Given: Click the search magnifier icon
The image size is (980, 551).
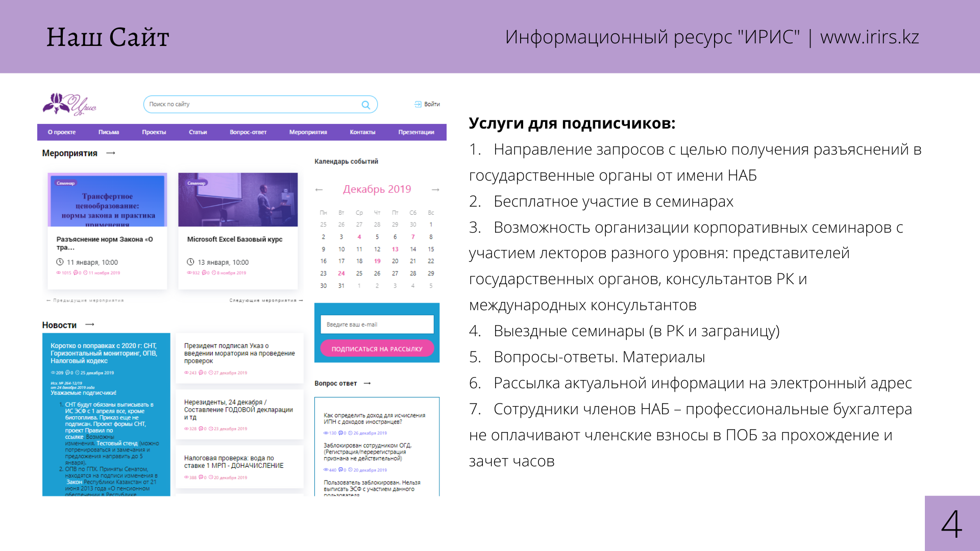Looking at the screenshot, I should [365, 105].
